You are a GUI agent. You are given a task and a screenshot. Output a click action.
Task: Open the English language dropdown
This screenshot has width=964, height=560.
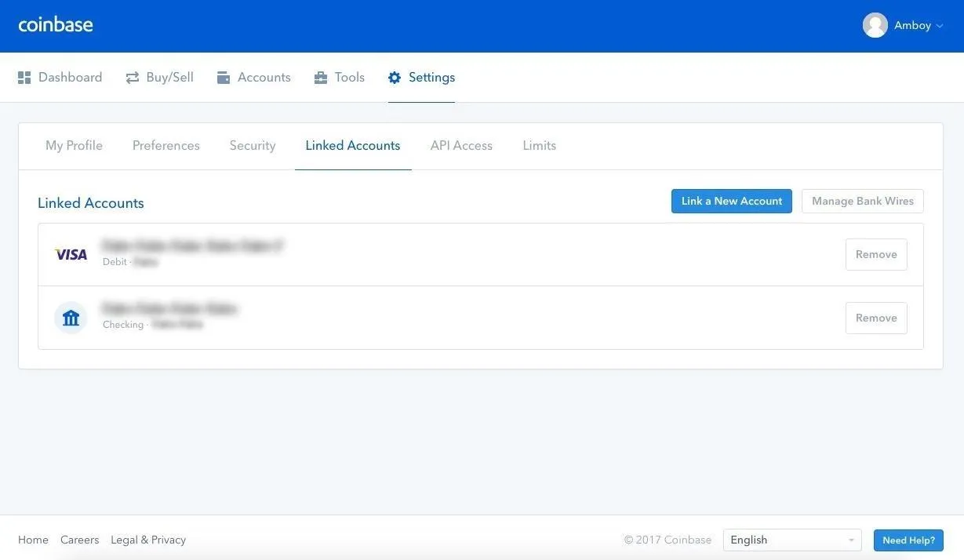tap(791, 540)
